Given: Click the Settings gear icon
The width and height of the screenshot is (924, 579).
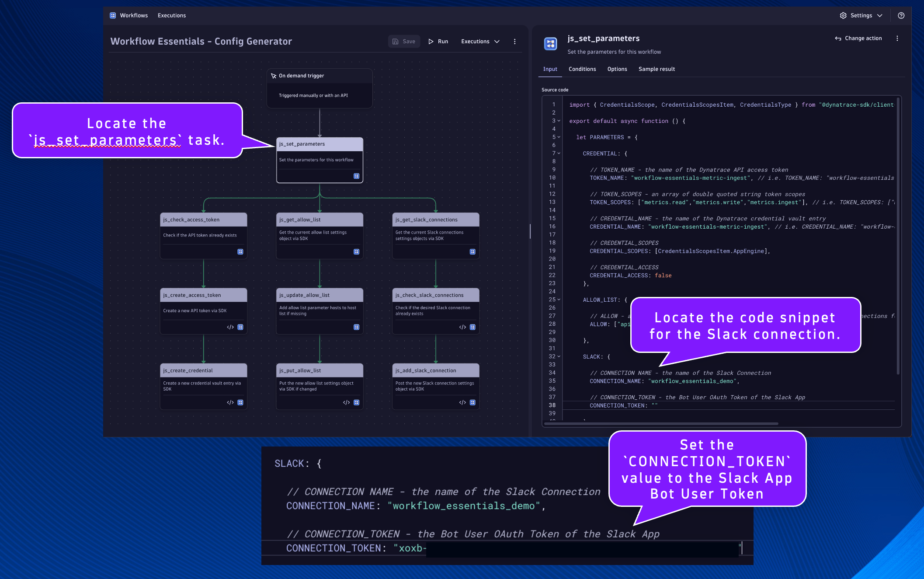Looking at the screenshot, I should [x=843, y=15].
